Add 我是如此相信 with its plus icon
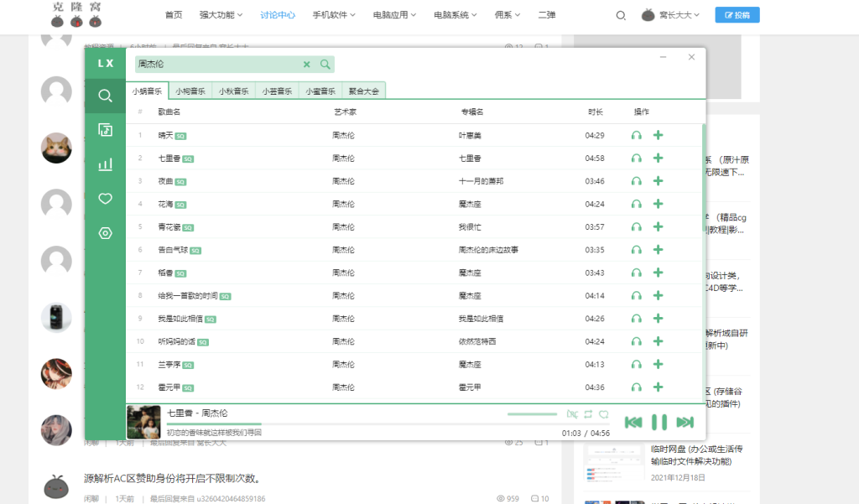This screenshot has height=504, width=859. coord(658,319)
